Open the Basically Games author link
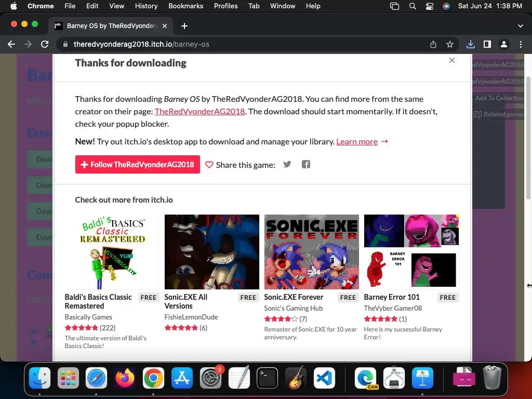 click(x=88, y=317)
